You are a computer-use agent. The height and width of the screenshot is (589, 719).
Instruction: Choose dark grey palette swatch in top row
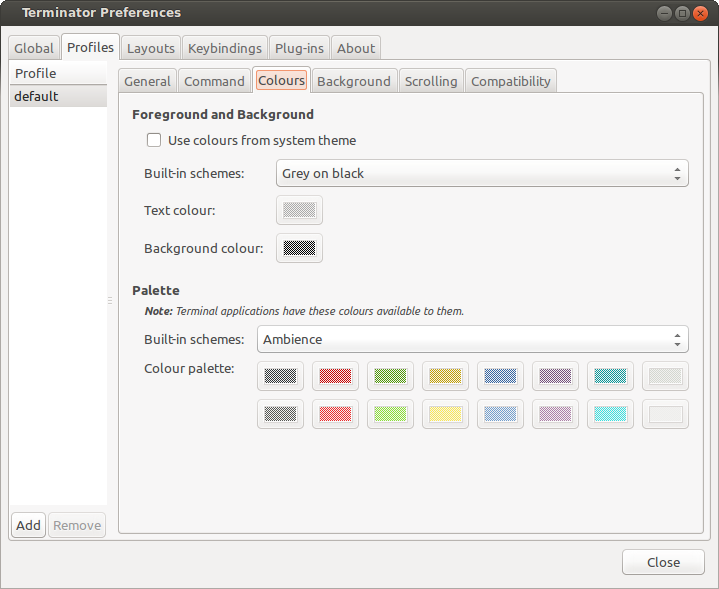click(280, 376)
